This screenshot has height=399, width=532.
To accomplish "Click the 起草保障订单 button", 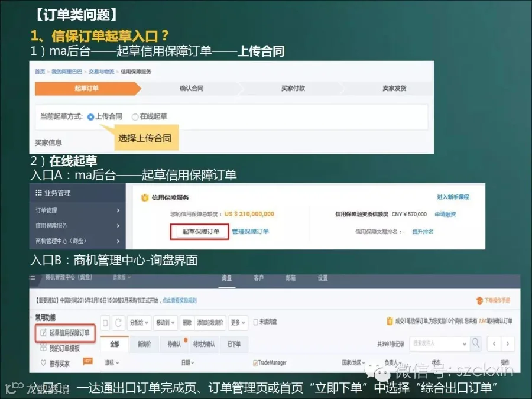I will pyautogui.click(x=201, y=232).
